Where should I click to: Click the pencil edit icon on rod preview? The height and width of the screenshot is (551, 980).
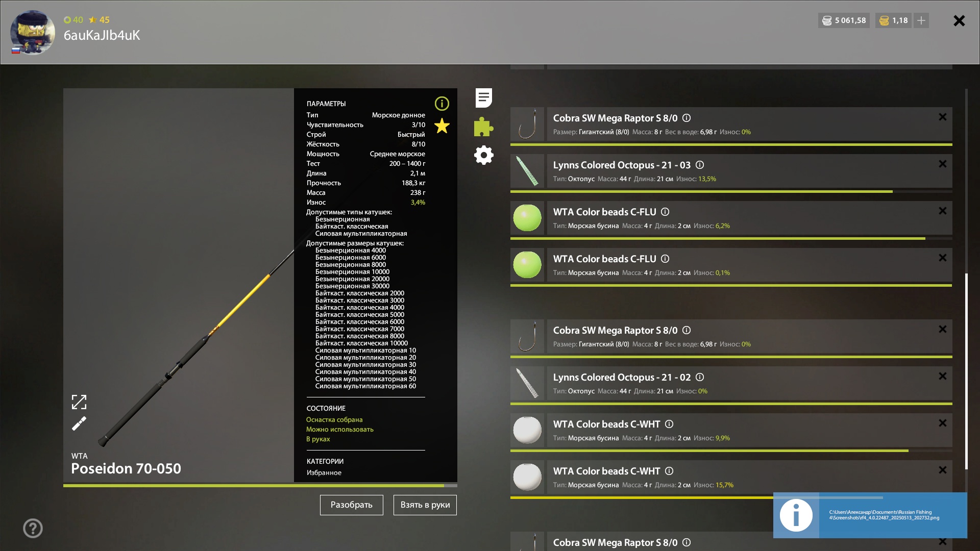[x=79, y=423]
